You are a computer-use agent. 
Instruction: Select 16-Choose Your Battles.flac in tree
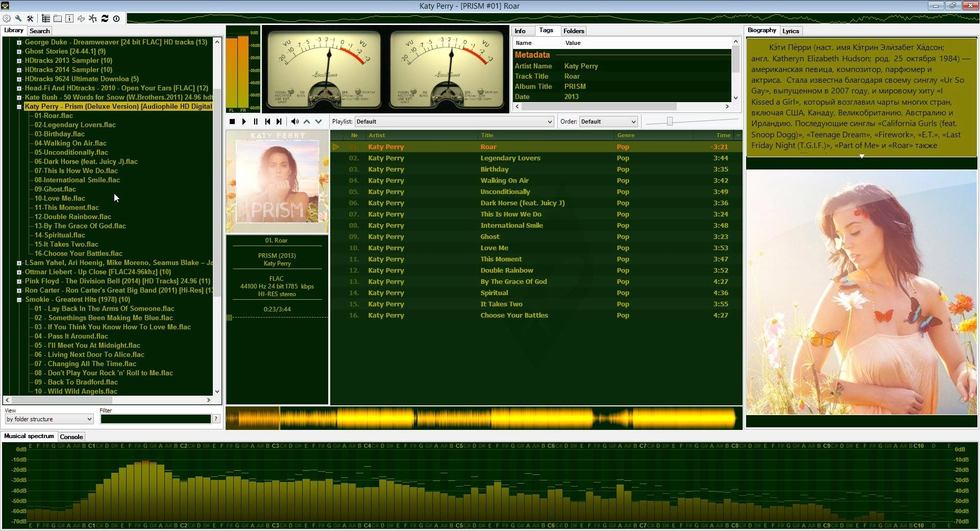click(x=78, y=254)
